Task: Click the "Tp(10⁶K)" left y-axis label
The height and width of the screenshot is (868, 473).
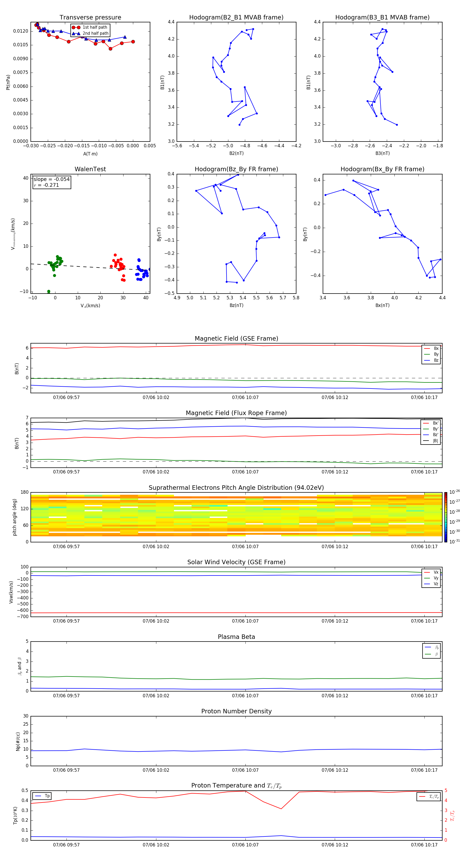Action: point(15,815)
